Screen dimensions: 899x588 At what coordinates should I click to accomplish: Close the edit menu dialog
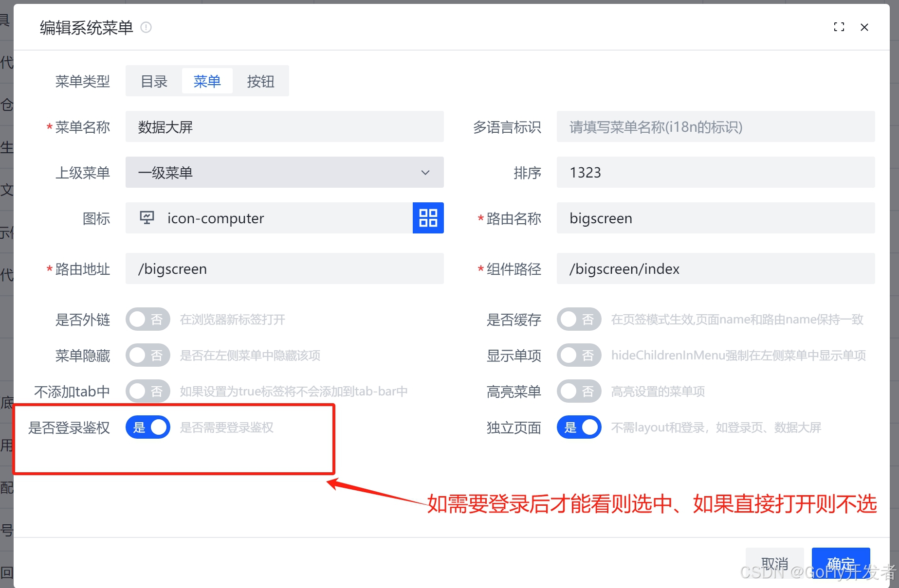point(864,27)
